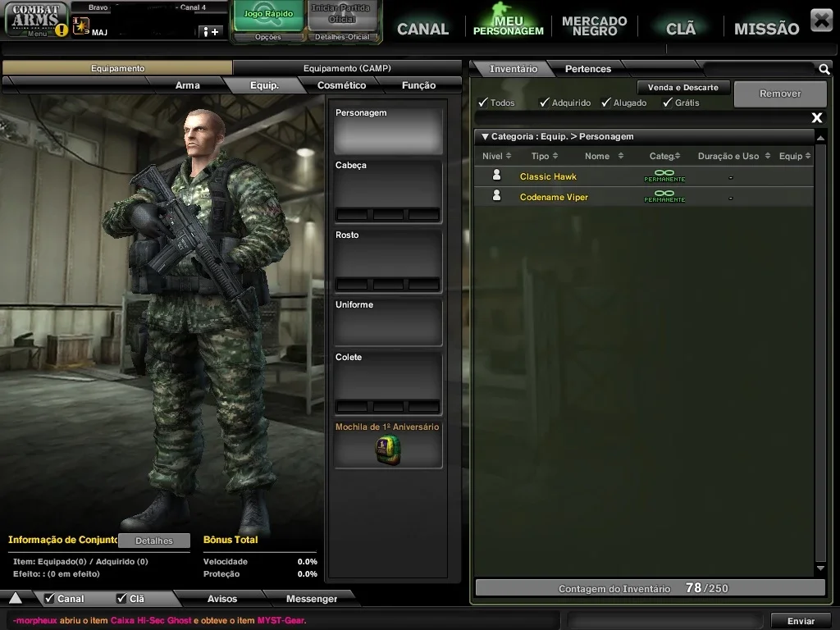
Task: Switch to the Inventário tab
Action: pyautogui.click(x=514, y=69)
